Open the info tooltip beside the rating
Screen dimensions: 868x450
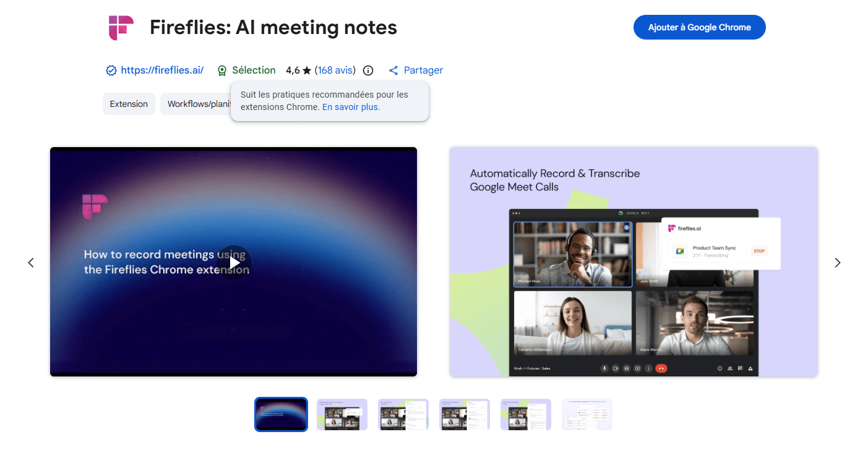tap(368, 70)
